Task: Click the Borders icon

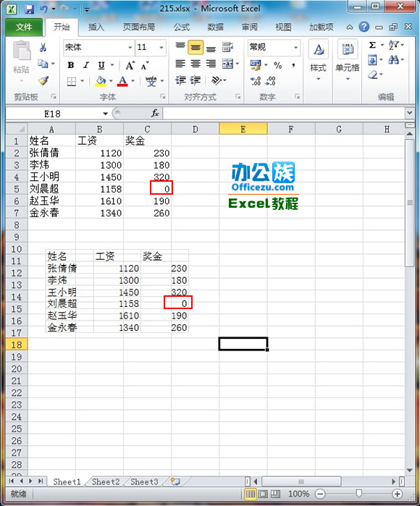Action: click(72, 81)
